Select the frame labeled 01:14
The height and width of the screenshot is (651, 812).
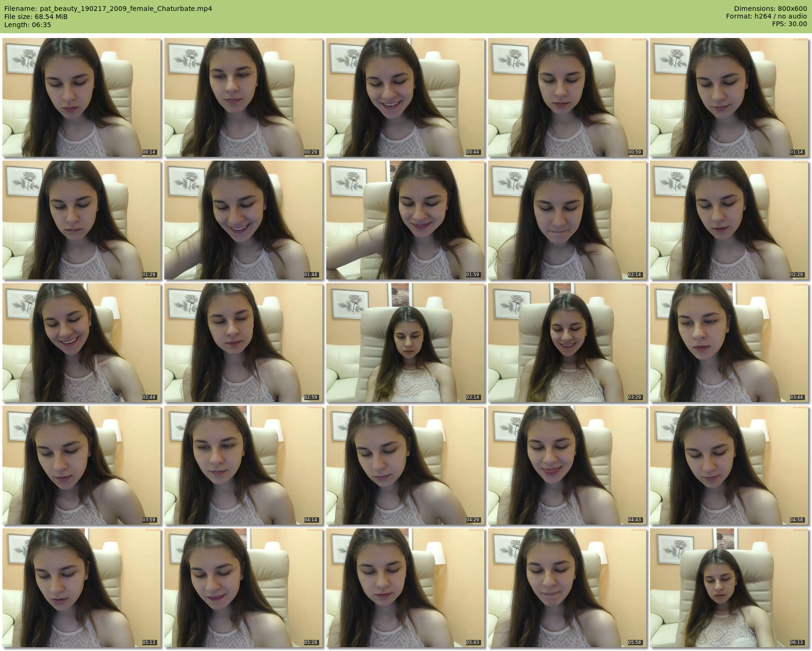tap(729, 97)
